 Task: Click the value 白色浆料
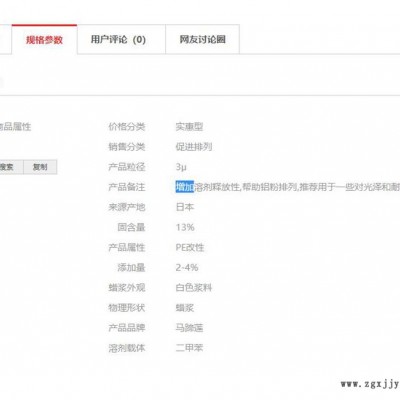coord(194,288)
